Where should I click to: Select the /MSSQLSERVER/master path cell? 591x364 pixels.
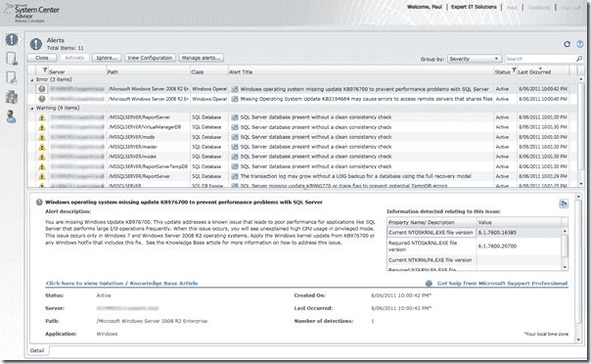coord(149,147)
